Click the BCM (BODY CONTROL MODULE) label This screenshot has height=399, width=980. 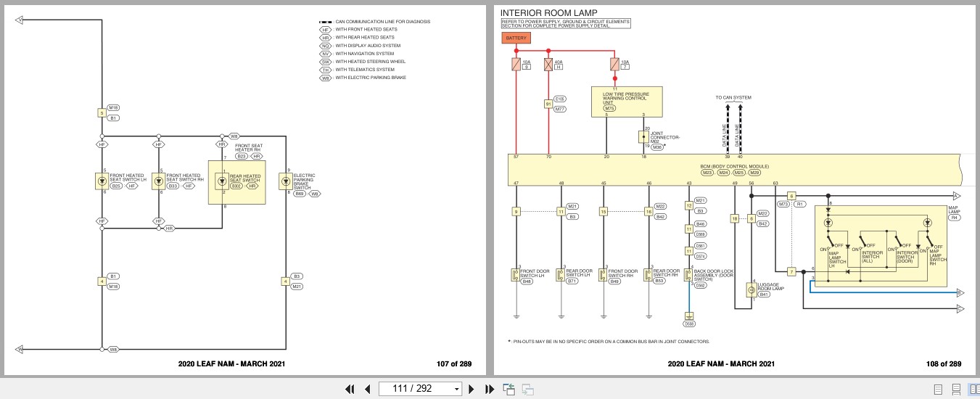[x=734, y=167]
